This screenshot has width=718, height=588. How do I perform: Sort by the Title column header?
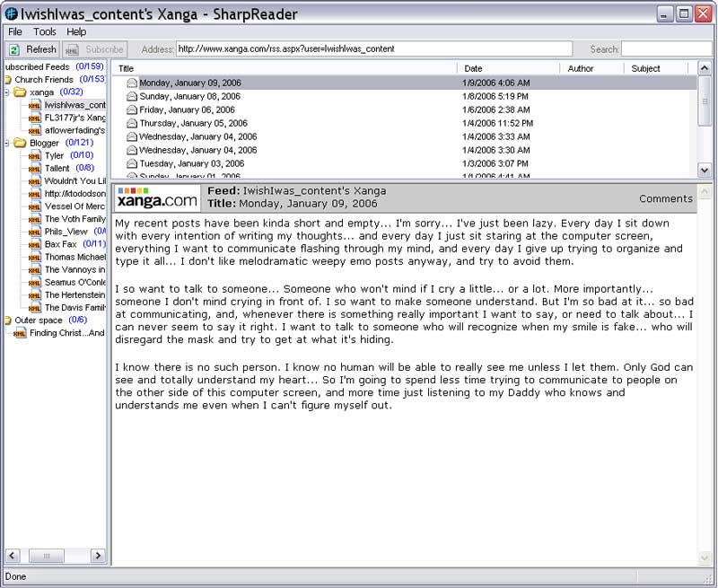coord(285,68)
